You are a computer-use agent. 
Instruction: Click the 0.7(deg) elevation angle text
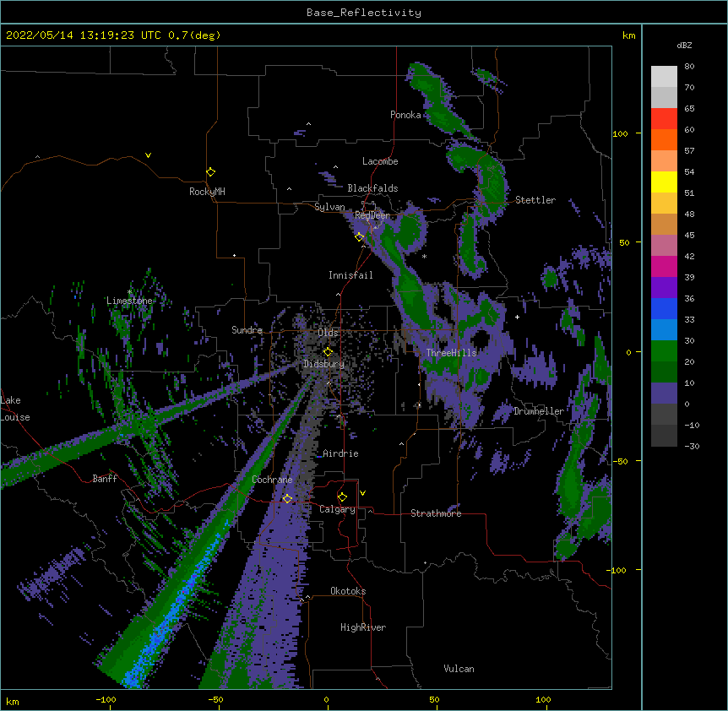[194, 35]
